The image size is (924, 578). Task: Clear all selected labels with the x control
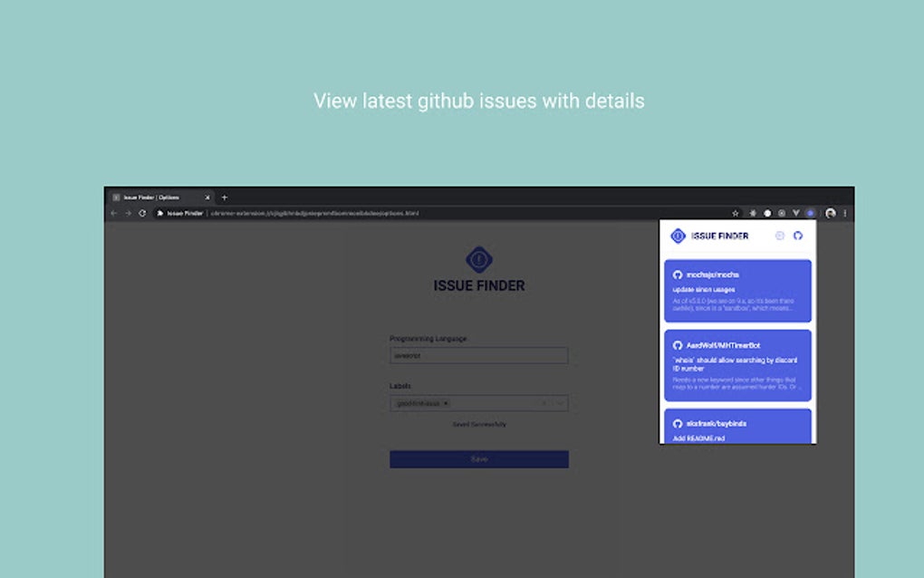[543, 403]
